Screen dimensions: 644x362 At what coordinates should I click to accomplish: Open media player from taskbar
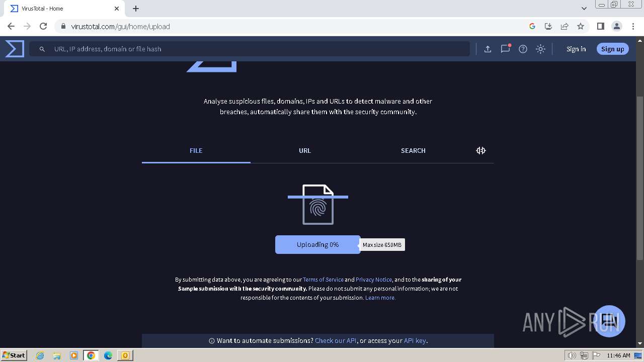click(x=74, y=355)
